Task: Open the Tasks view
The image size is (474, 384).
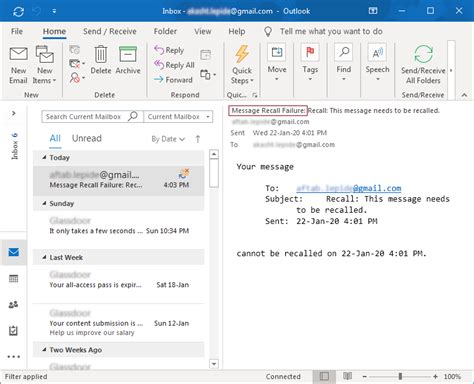Action: [x=13, y=331]
